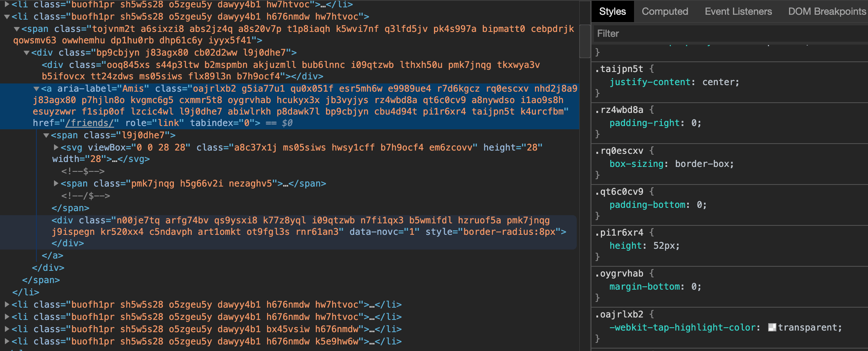Screen dimensions: 868x351
Task: Switch to the Computed tab
Action: click(665, 11)
